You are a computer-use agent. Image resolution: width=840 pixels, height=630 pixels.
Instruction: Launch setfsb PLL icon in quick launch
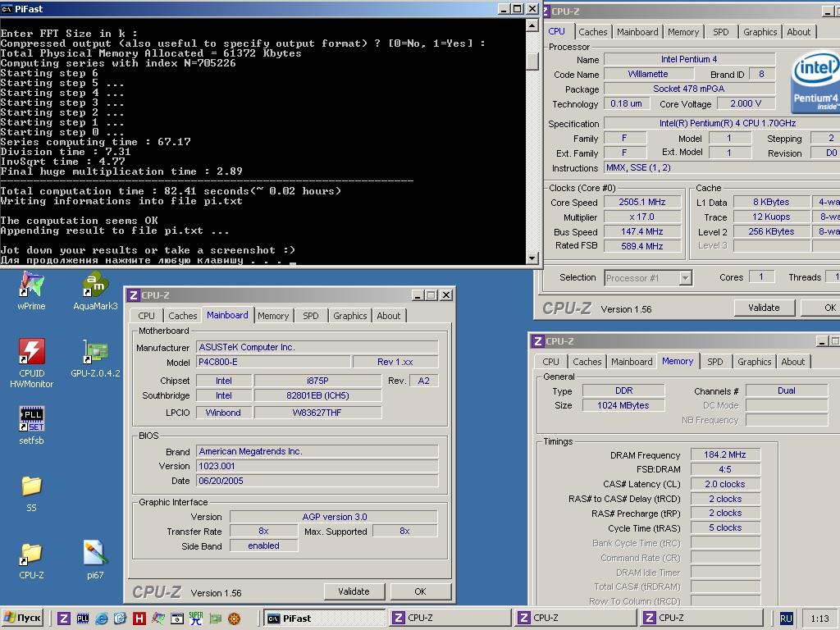83,619
